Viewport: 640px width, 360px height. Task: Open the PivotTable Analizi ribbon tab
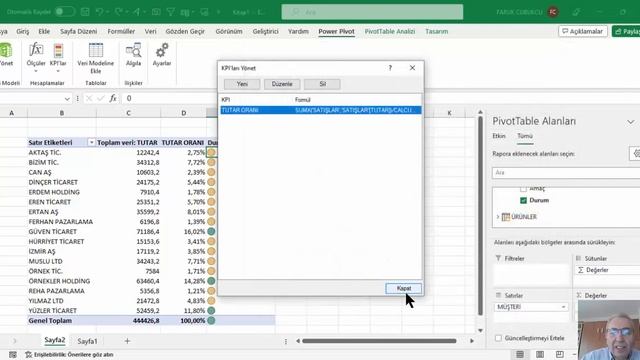pos(390,31)
